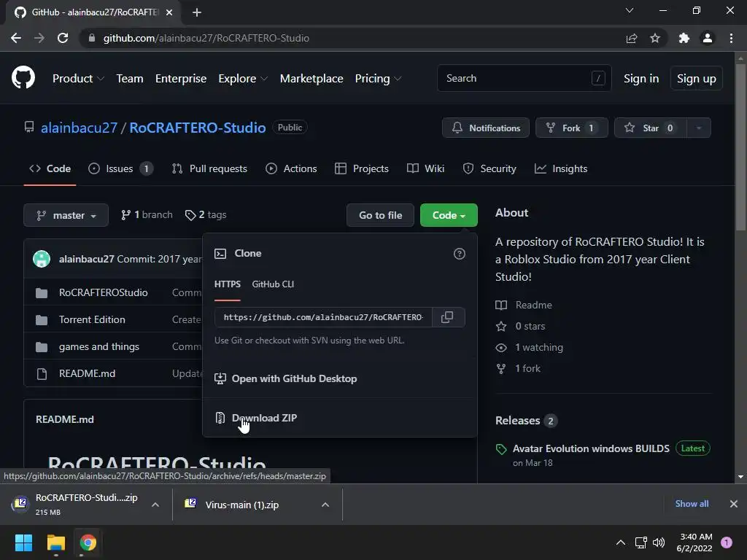Open the Avatar Evolution windows BUILDS release
The height and width of the screenshot is (560, 747).
pos(591,448)
